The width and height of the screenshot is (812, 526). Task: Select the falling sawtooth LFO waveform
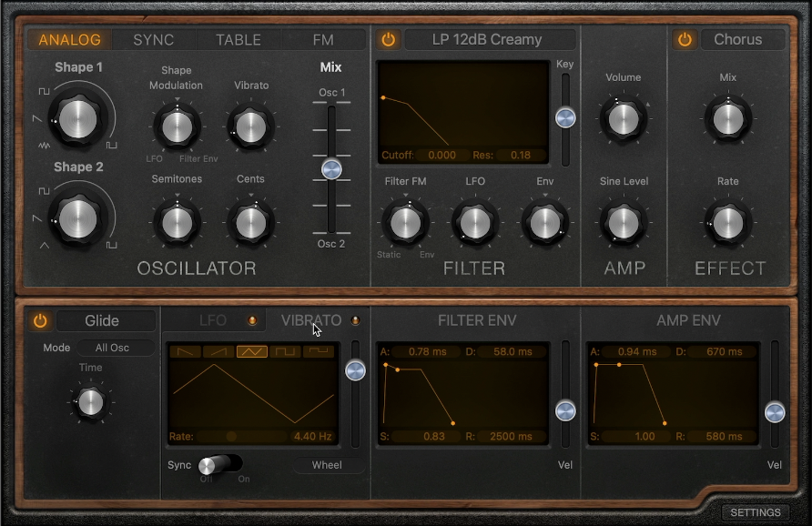pos(185,352)
